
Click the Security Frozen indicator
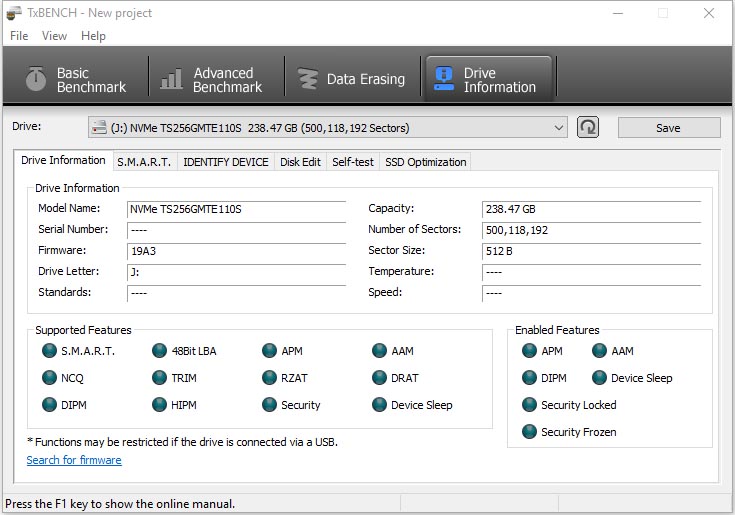(529, 432)
